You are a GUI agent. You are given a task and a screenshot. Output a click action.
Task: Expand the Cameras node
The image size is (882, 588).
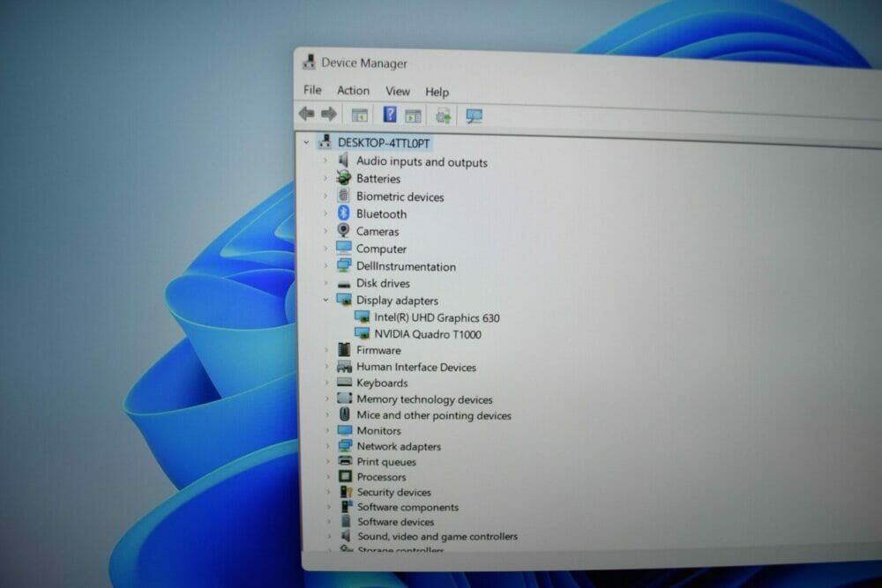(x=325, y=231)
